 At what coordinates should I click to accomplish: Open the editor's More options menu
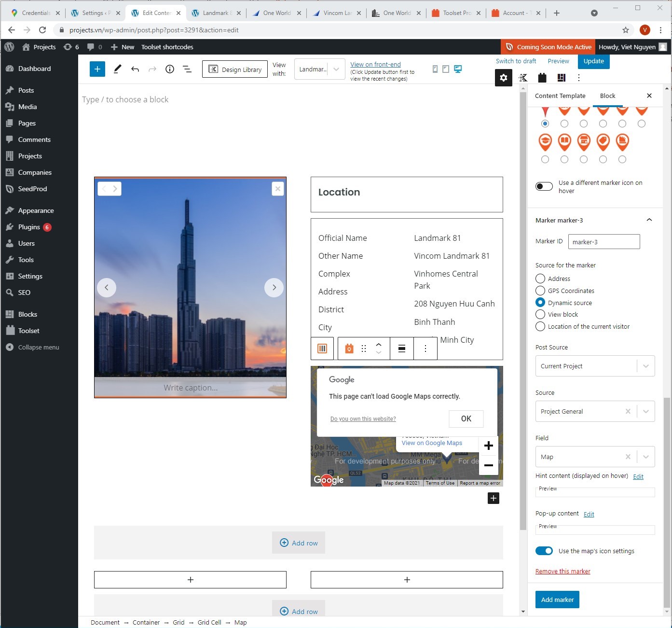(579, 78)
